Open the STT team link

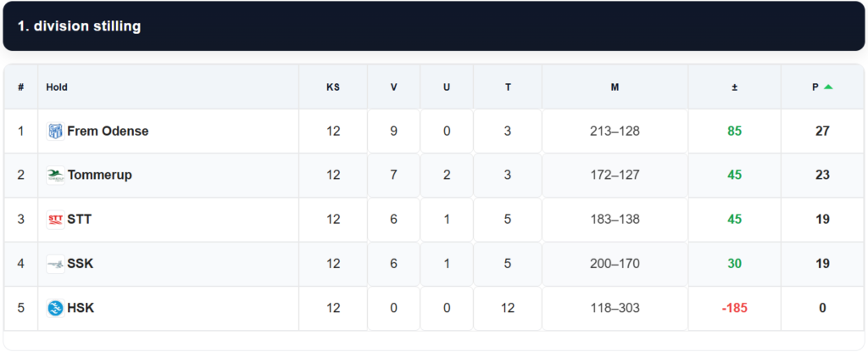pyautogui.click(x=80, y=220)
